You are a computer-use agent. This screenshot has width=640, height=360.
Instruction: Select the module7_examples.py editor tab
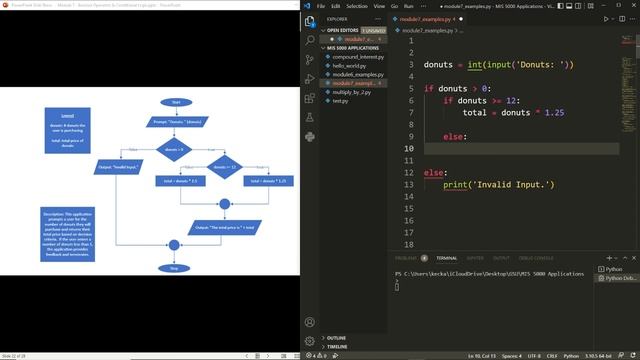pyautogui.click(x=427, y=19)
